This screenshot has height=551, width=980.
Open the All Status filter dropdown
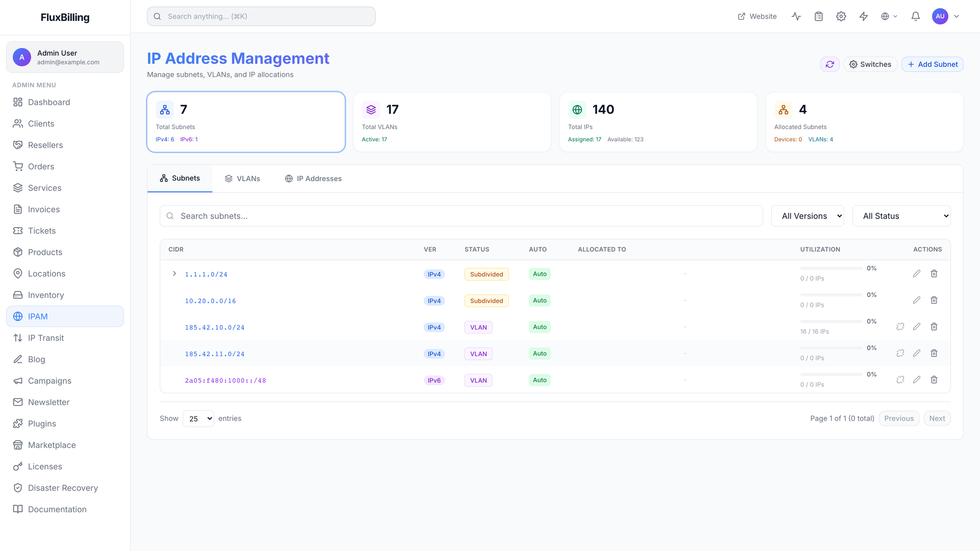(x=901, y=216)
